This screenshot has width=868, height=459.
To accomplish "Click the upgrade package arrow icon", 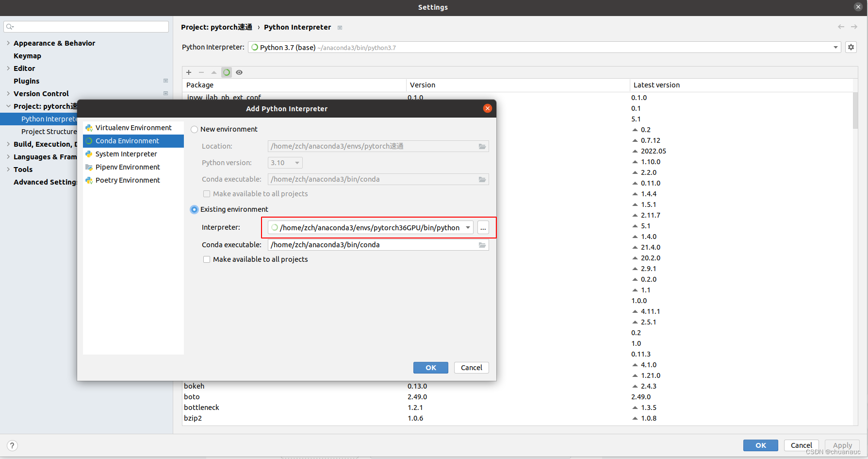I will click(x=214, y=72).
